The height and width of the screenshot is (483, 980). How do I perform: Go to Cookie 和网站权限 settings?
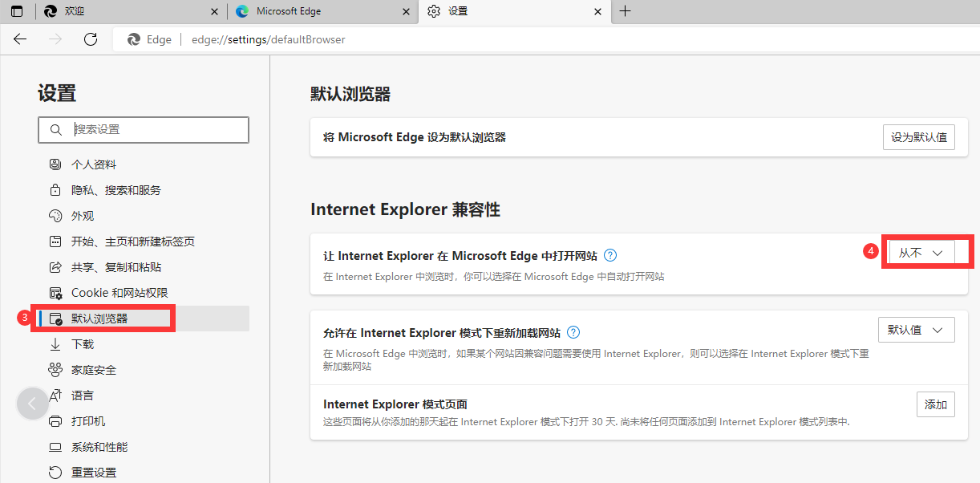[x=119, y=293]
